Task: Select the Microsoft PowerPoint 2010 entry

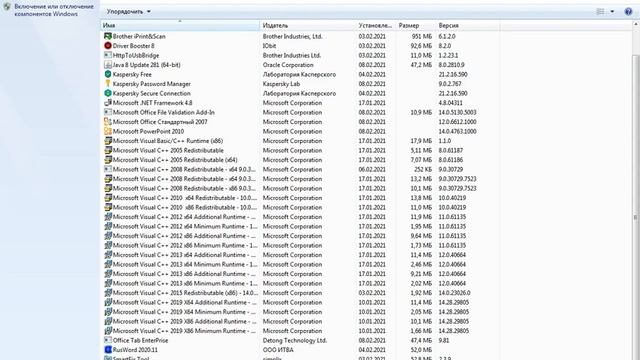Action: (149, 131)
